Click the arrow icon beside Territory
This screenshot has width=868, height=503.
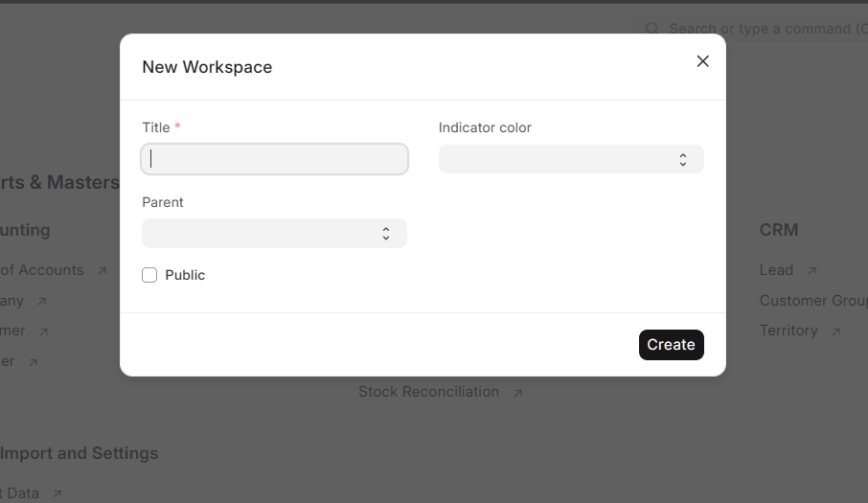point(835,332)
